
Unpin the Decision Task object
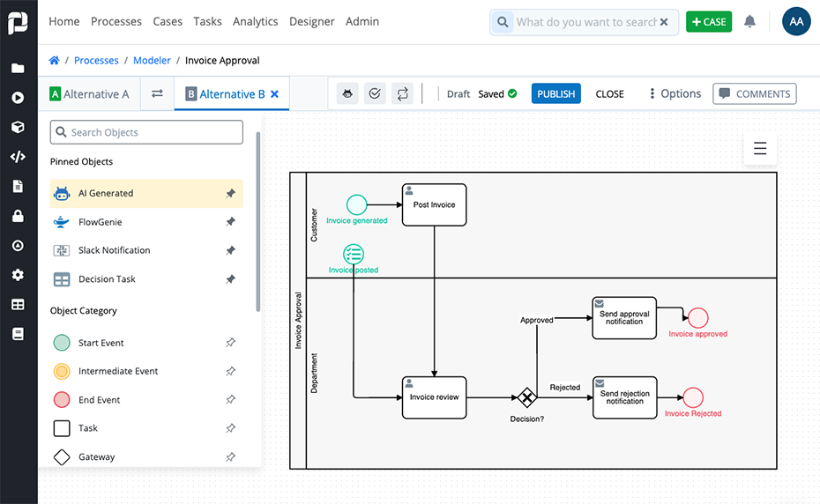coord(230,279)
